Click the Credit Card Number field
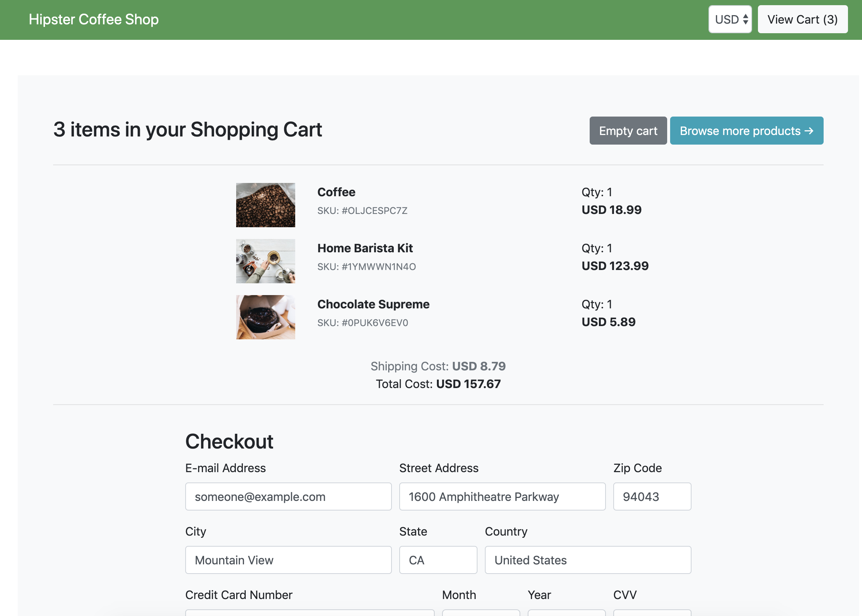This screenshot has height=616, width=862. (x=310, y=612)
